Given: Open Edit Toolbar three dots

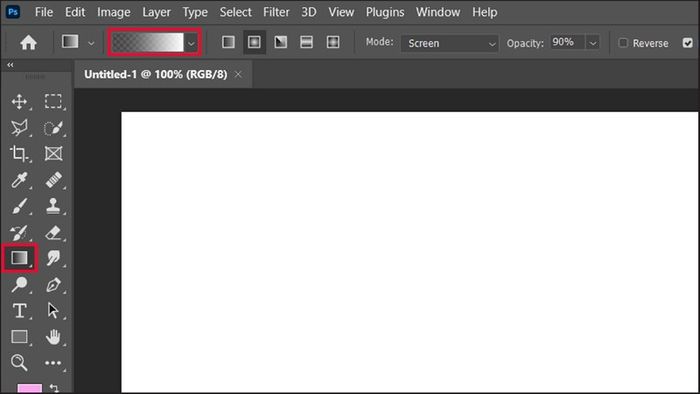Looking at the screenshot, I should click(x=53, y=363).
